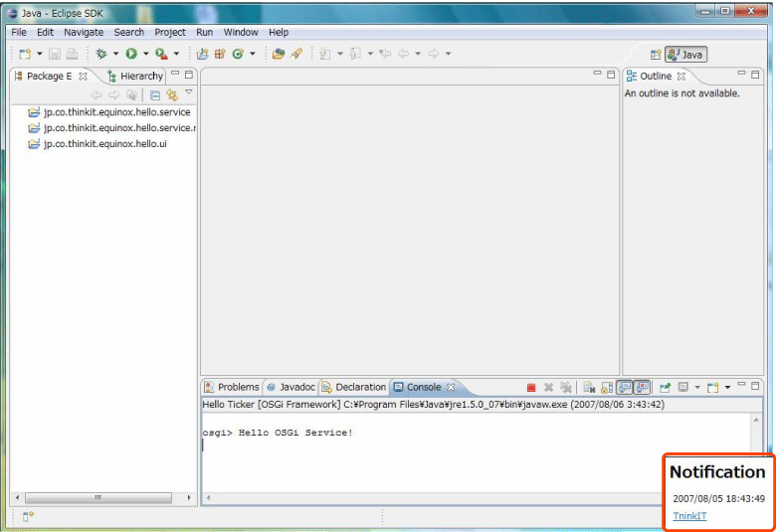
Task: Open the Debug dropdown arrow
Action: 115,54
